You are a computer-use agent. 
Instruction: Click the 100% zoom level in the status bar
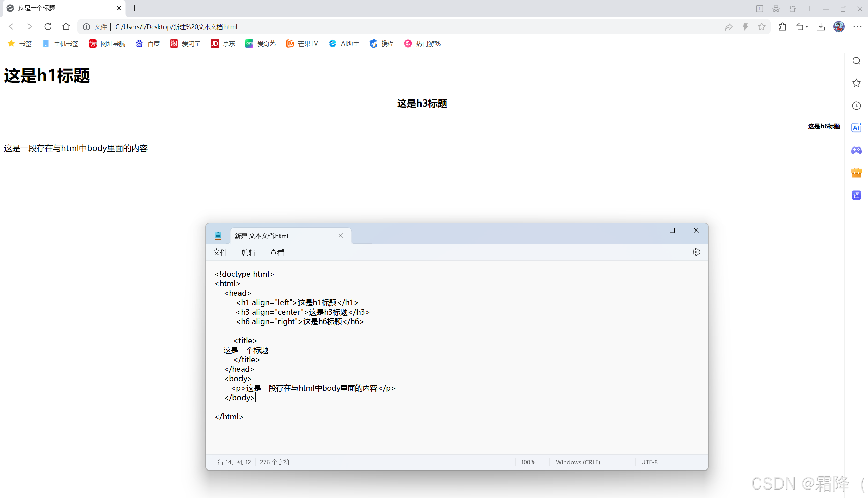[528, 462]
